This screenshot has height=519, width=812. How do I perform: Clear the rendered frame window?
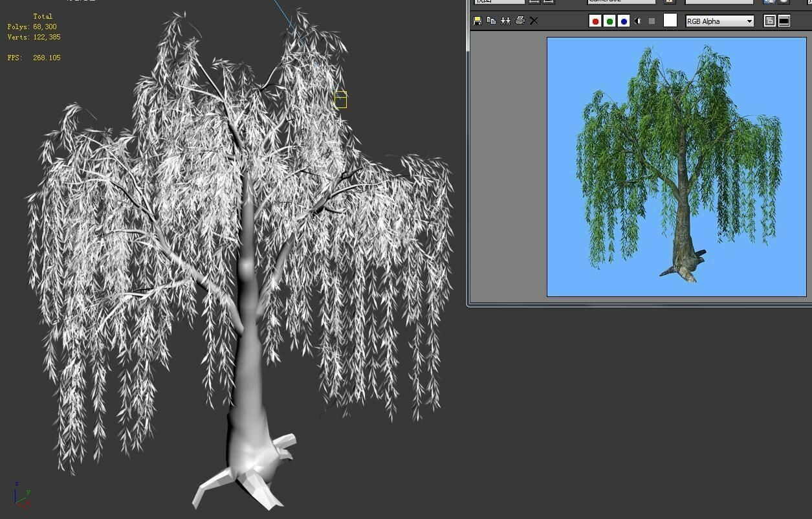coord(533,20)
